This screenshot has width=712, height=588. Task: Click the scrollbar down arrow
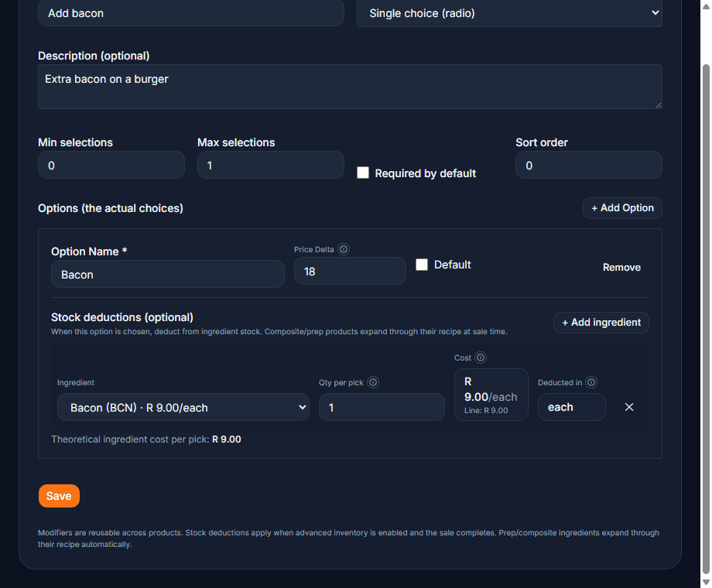(x=706, y=582)
